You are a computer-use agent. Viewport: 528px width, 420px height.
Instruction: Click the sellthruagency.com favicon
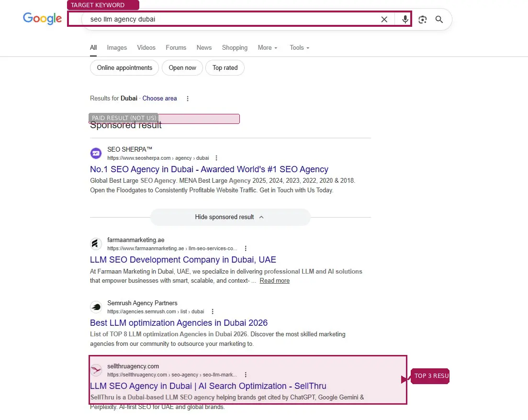pyautogui.click(x=96, y=370)
